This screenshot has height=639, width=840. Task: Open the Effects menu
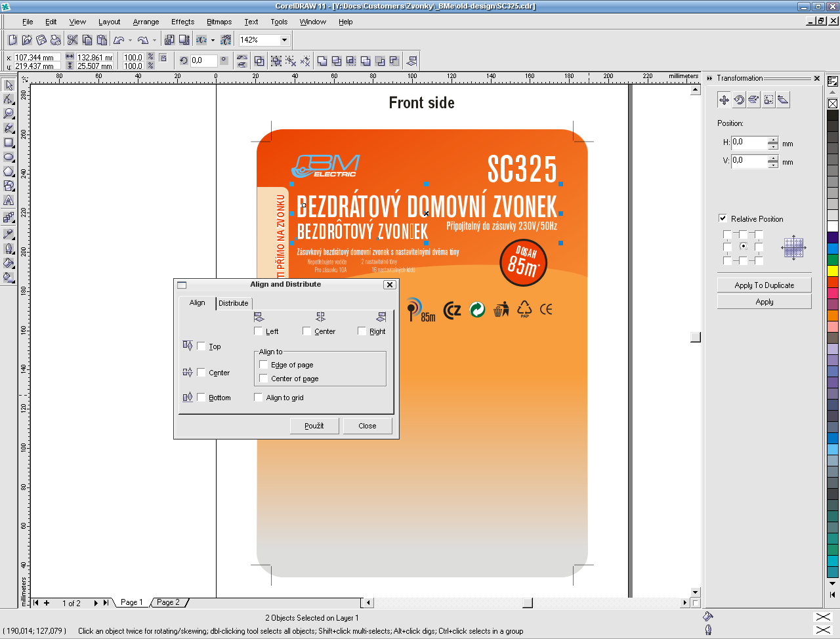182,22
